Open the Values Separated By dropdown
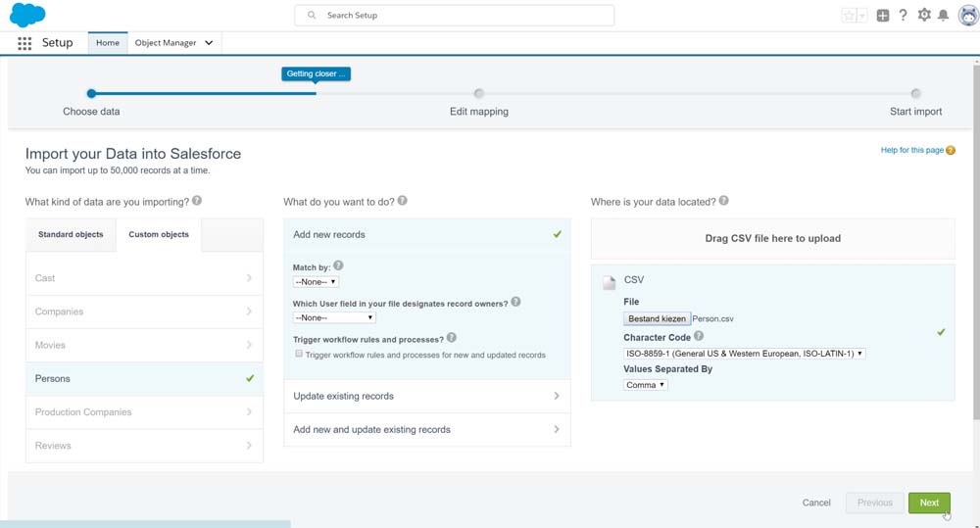 click(x=645, y=385)
